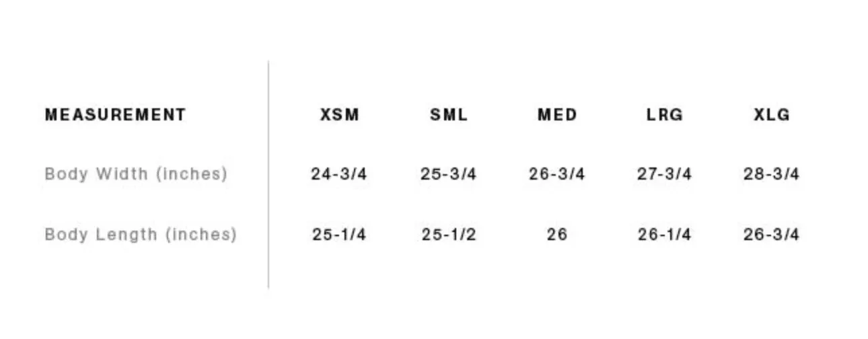Click the word inches in Body Width label
Image resolution: width=868 pixels, height=339 pixels.
pos(192,174)
